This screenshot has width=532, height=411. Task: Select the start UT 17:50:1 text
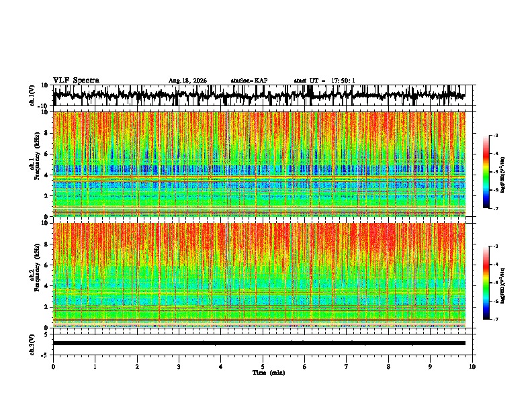[324, 81]
